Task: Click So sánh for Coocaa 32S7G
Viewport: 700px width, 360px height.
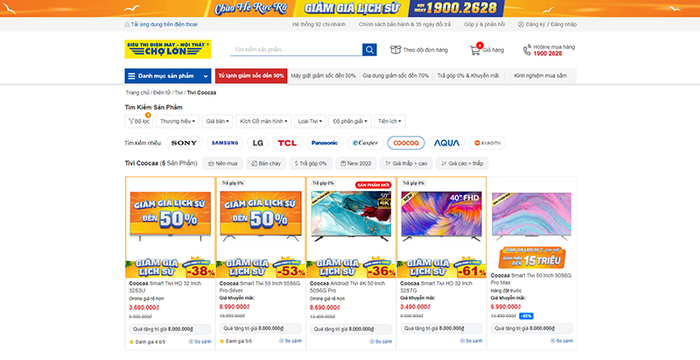Action: click(x=471, y=341)
